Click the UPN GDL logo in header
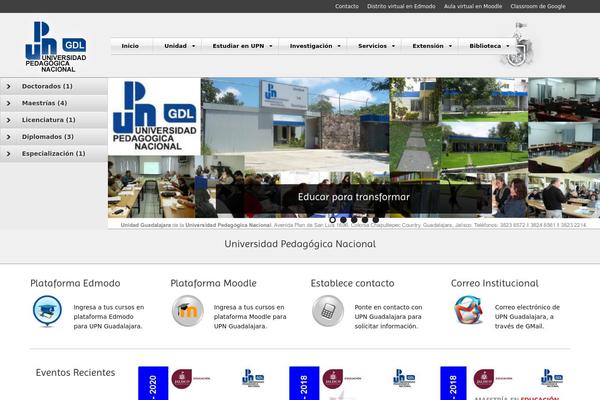Screen dimensions: 600x400 click(56, 46)
